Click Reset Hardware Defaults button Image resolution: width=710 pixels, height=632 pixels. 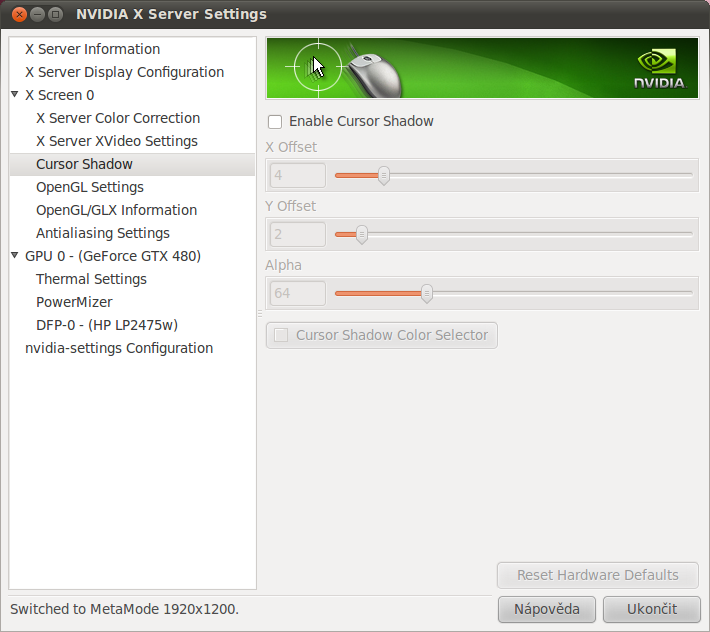pos(598,575)
